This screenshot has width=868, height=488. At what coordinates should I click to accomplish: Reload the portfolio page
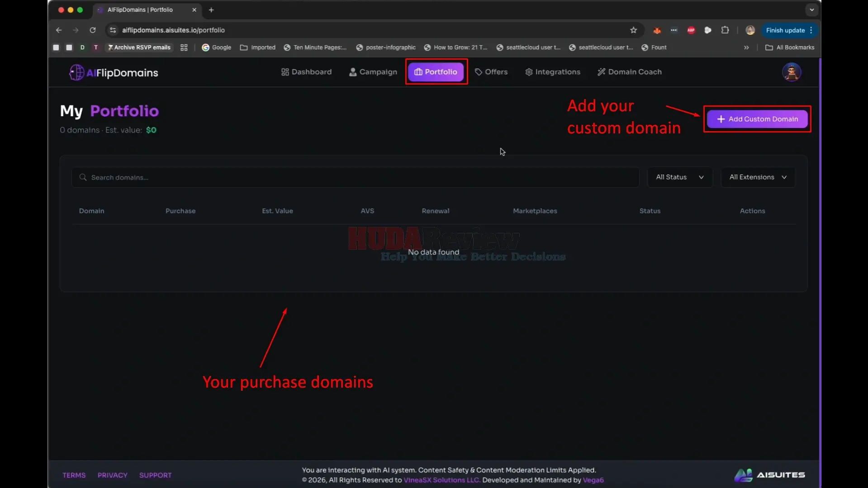tap(93, 30)
